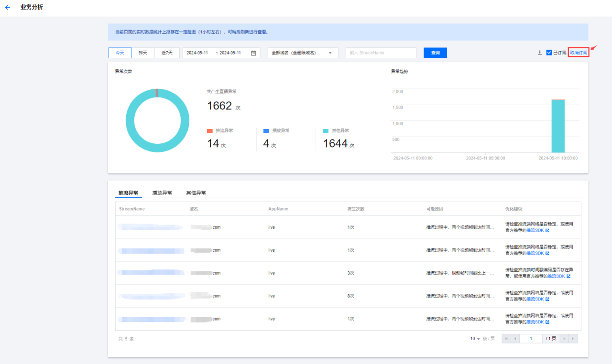Click the 域名 column header

tap(194, 209)
